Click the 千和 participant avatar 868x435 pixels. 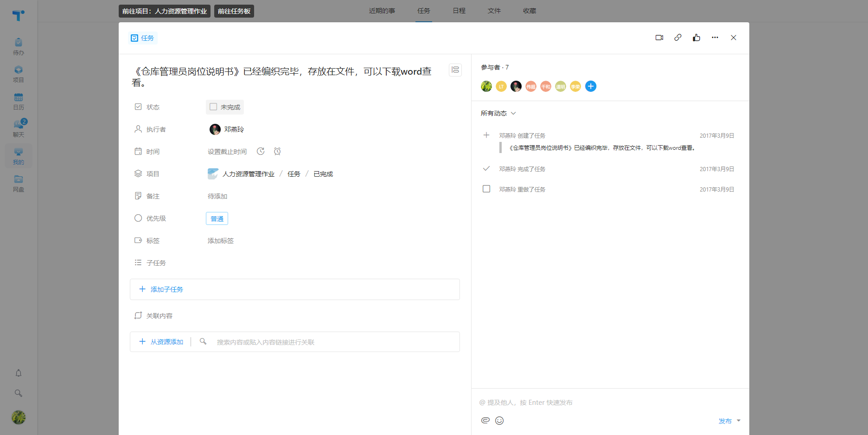[546, 86]
